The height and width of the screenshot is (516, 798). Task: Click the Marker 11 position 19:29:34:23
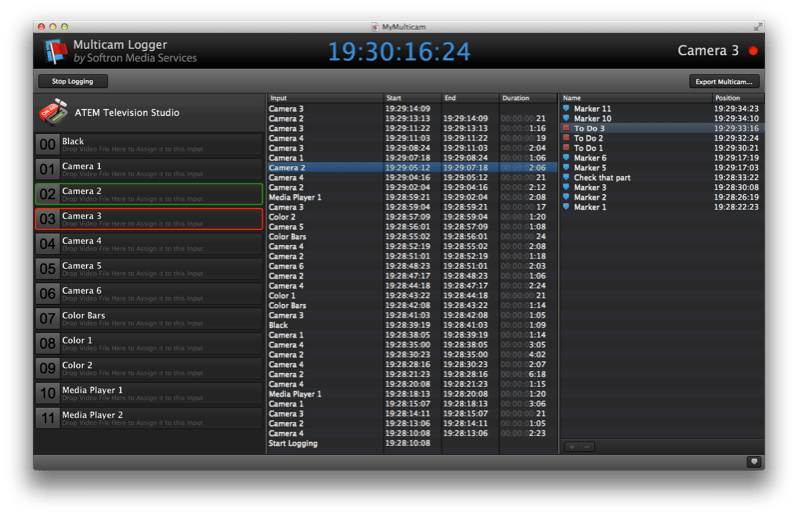pos(736,108)
